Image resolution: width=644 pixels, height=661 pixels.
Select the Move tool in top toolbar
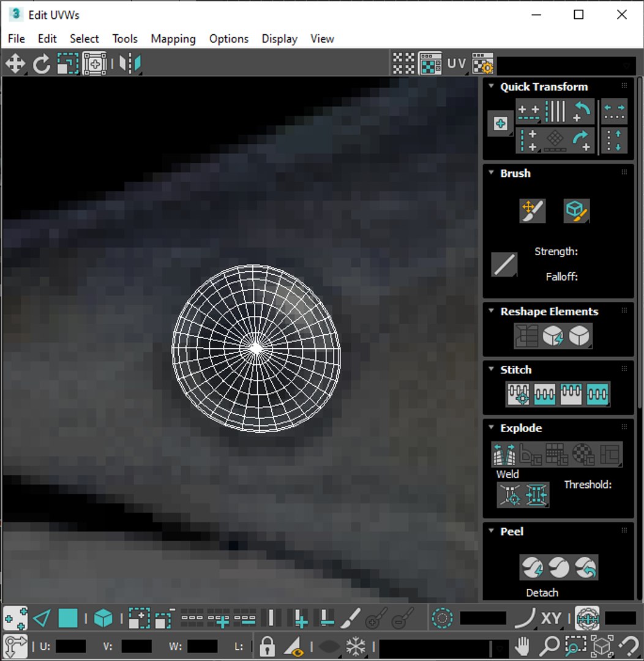[15, 64]
